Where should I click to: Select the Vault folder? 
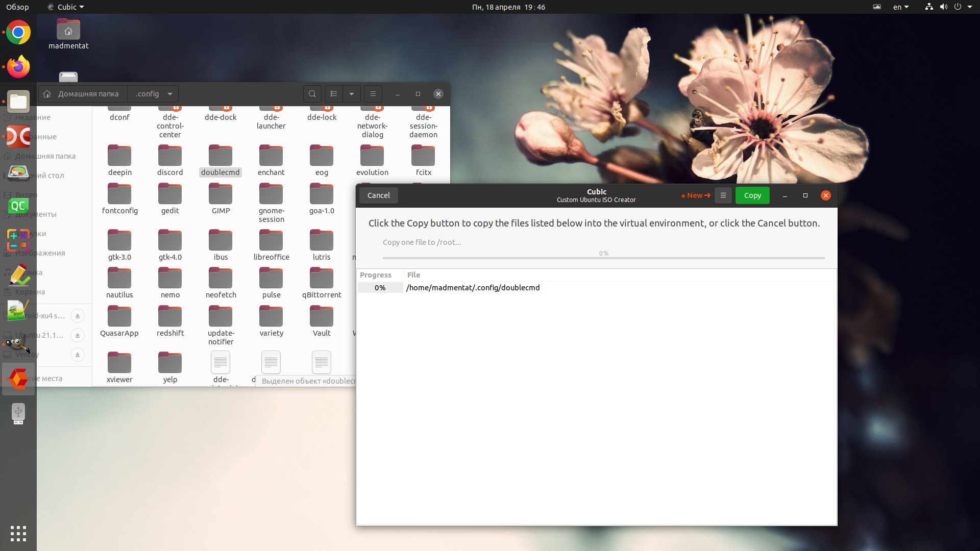click(x=322, y=321)
